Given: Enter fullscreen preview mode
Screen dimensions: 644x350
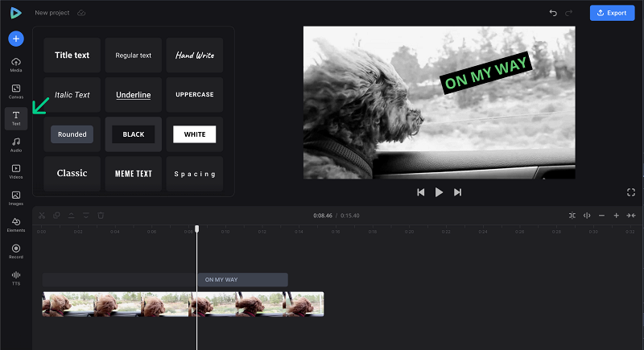Looking at the screenshot, I should tap(631, 192).
